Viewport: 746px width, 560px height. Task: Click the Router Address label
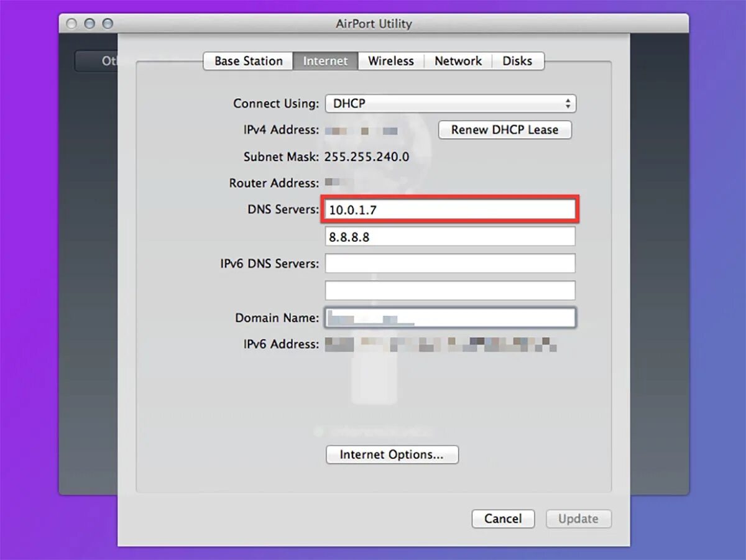pos(274,183)
